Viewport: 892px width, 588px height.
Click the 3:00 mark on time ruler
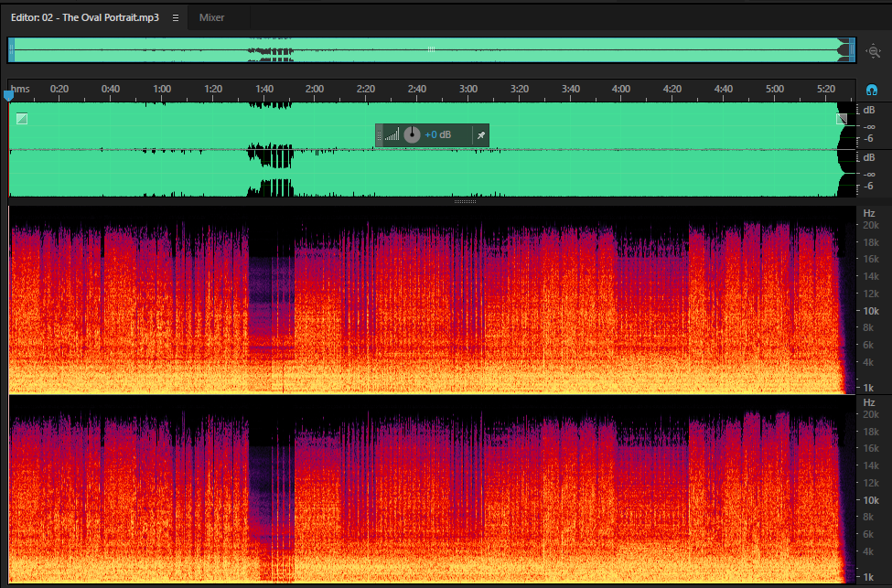click(468, 89)
